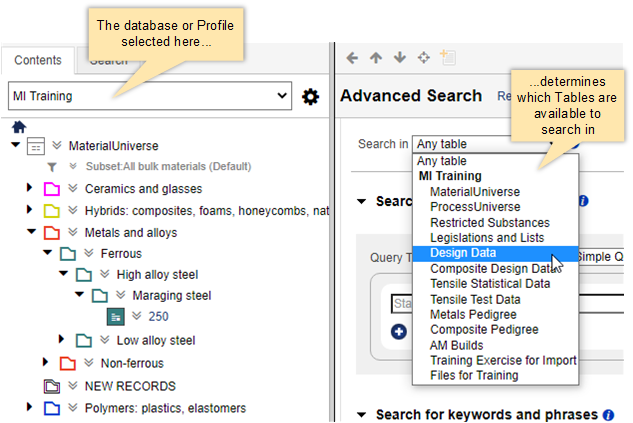Switch to the Contents tab
This screenshot has height=423, width=633.
pyautogui.click(x=38, y=61)
